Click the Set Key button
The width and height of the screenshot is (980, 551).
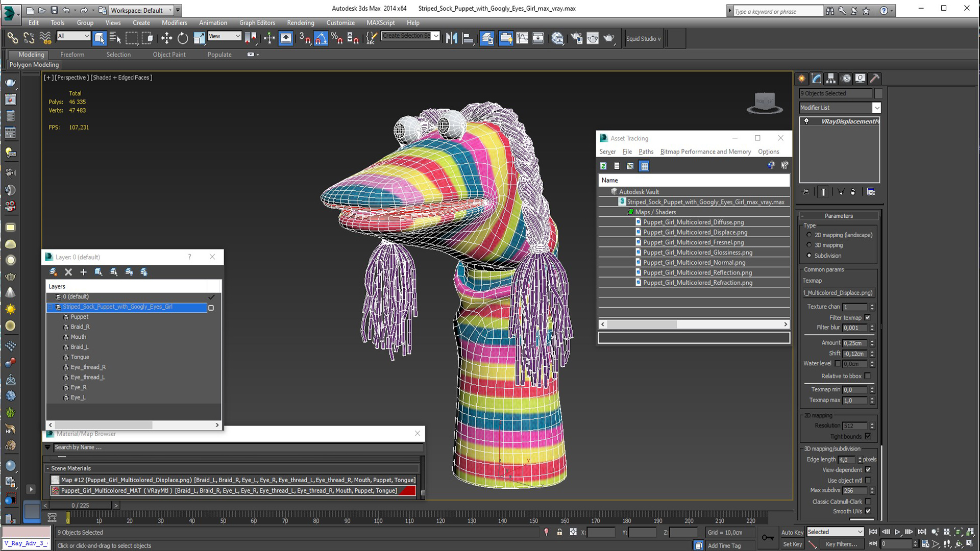tap(792, 544)
